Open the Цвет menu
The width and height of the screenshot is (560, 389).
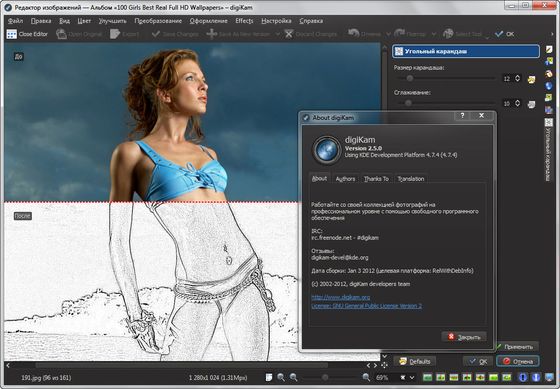(84, 21)
